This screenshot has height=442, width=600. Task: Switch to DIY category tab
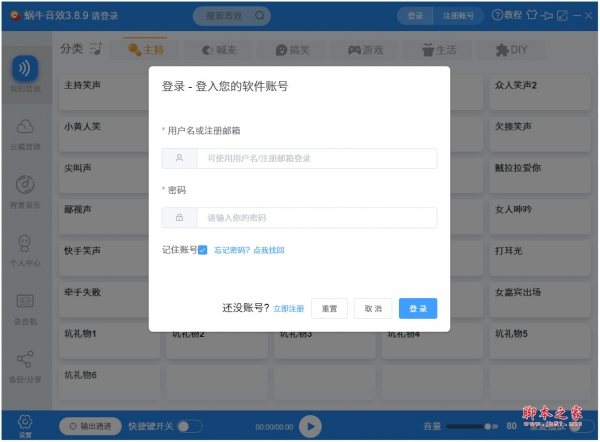[511, 50]
